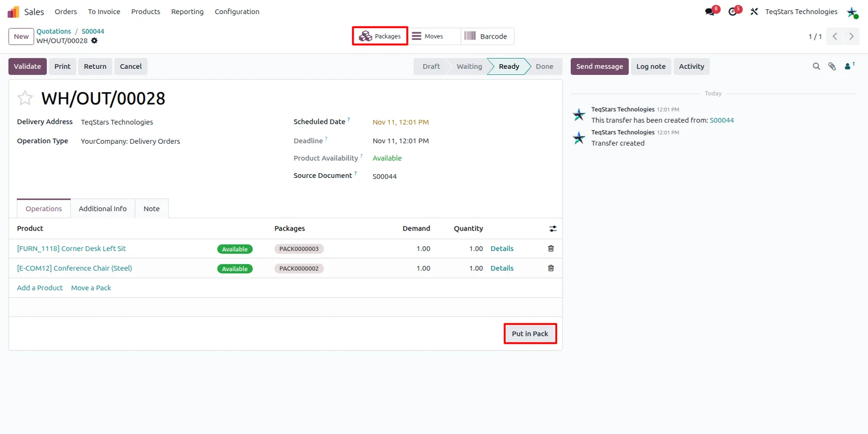Click the paperclip attachments icon
Viewport: 868px width, 434px height.
pyautogui.click(x=832, y=67)
